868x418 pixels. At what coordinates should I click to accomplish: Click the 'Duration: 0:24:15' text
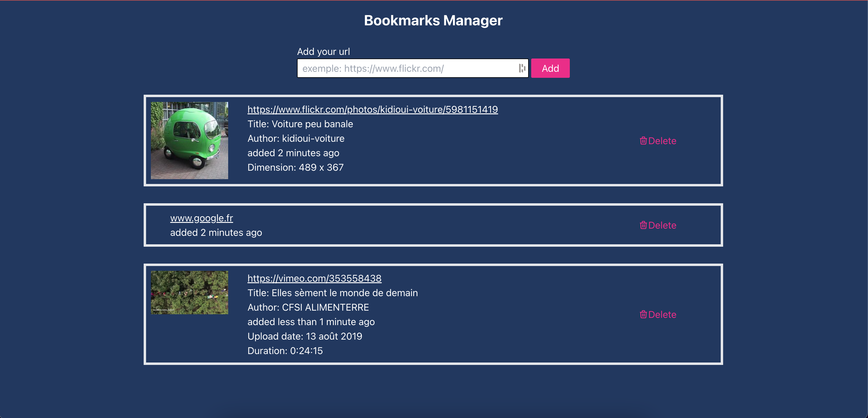pos(285,351)
